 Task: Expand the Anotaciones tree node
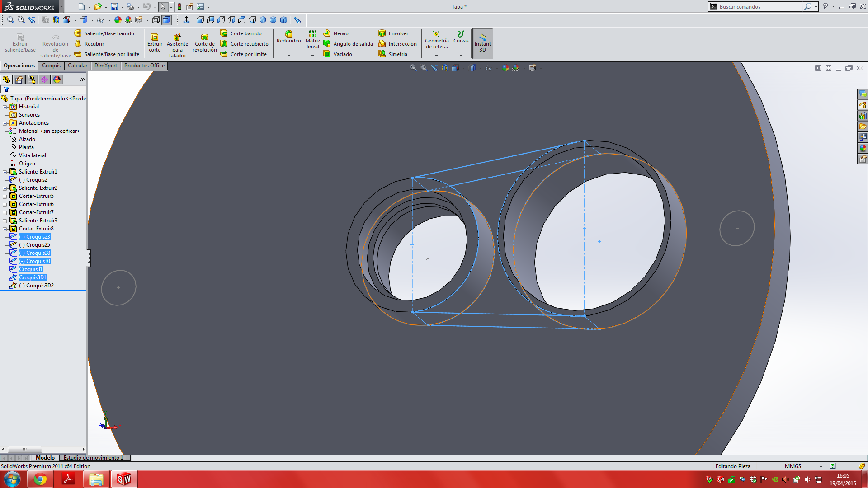(x=5, y=123)
